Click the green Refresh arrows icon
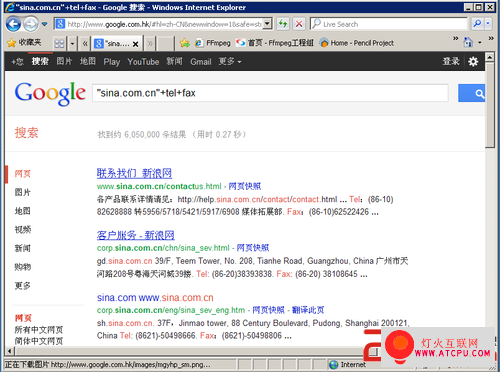 click(x=283, y=24)
